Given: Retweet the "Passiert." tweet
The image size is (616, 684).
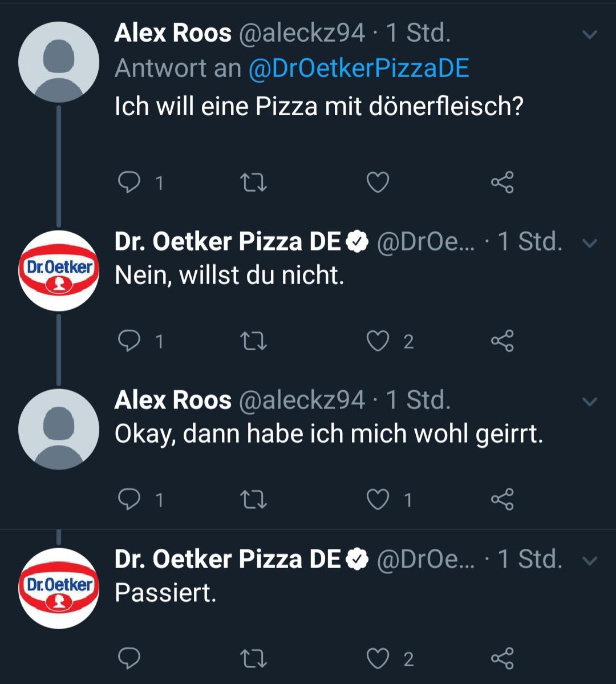Looking at the screenshot, I should (x=253, y=658).
